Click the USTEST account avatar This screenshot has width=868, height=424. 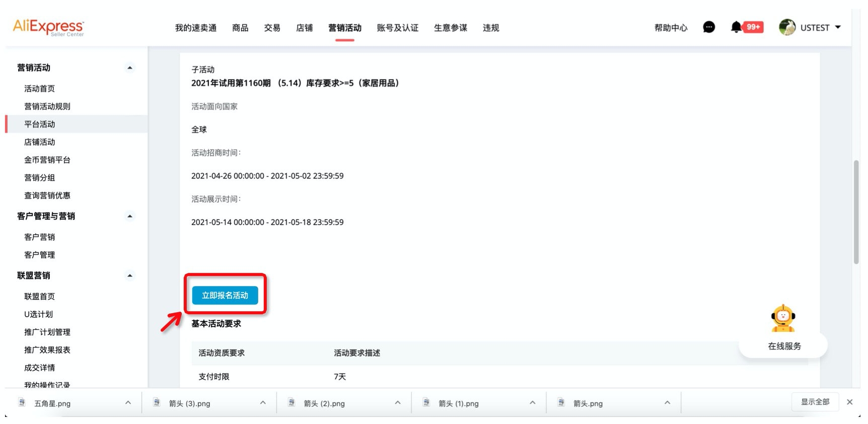(787, 27)
